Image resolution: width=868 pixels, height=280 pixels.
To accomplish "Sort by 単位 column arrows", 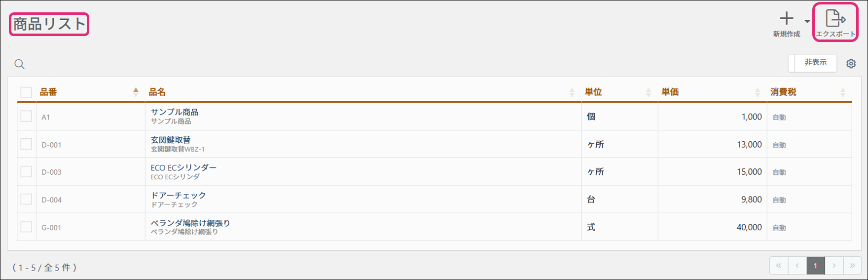I will [649, 92].
